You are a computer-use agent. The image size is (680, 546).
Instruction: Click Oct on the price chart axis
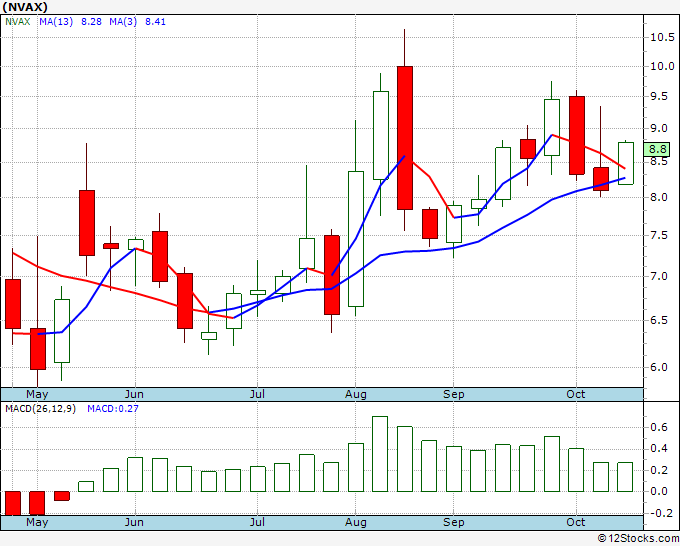tap(576, 394)
